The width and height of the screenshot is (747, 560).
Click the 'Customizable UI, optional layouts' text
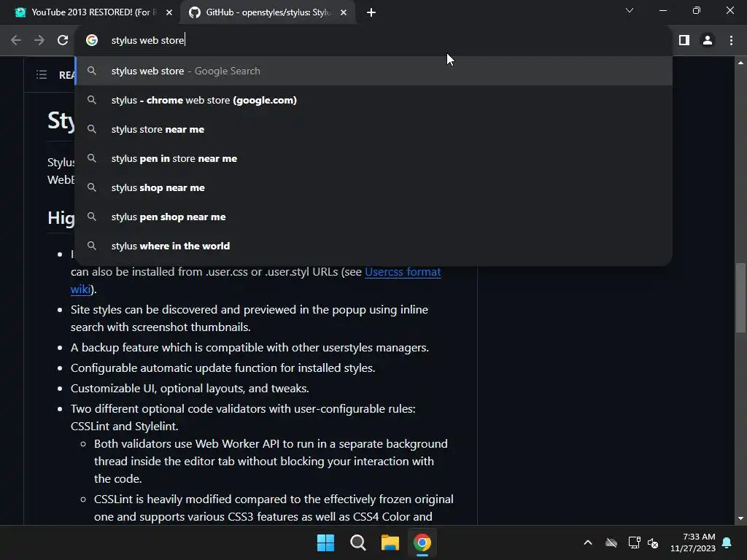tap(190, 389)
